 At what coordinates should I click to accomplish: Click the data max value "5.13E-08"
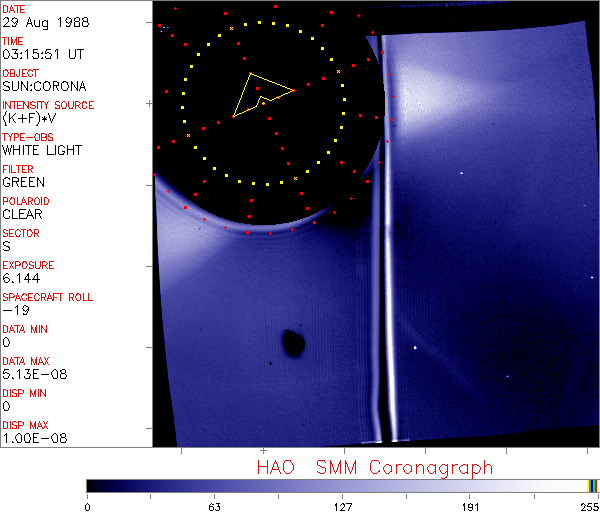pyautogui.click(x=34, y=374)
